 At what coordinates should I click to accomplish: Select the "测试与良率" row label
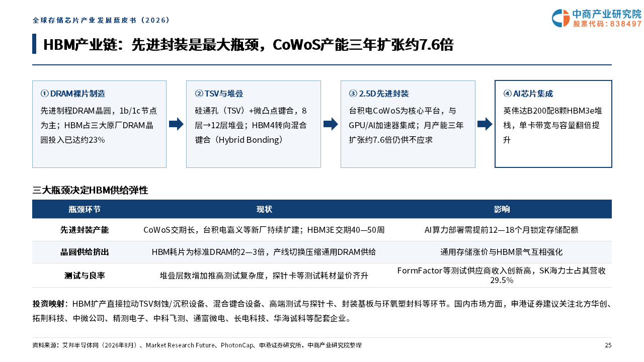pos(85,276)
